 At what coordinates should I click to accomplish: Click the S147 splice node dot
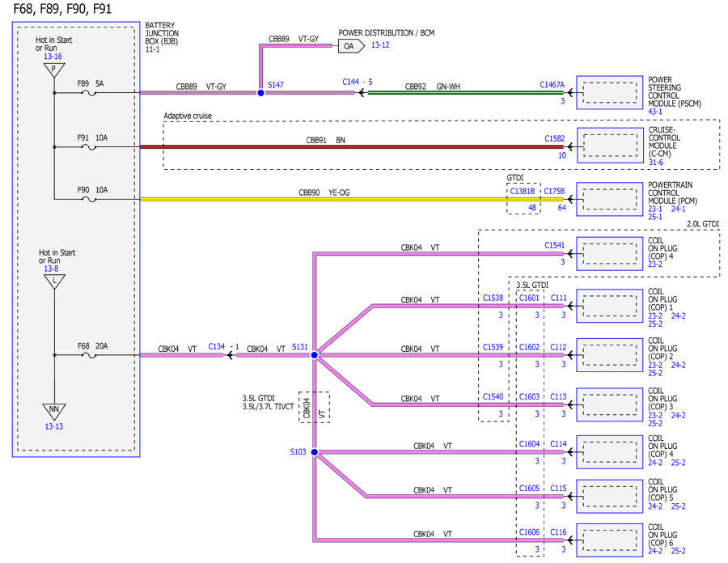[261, 93]
